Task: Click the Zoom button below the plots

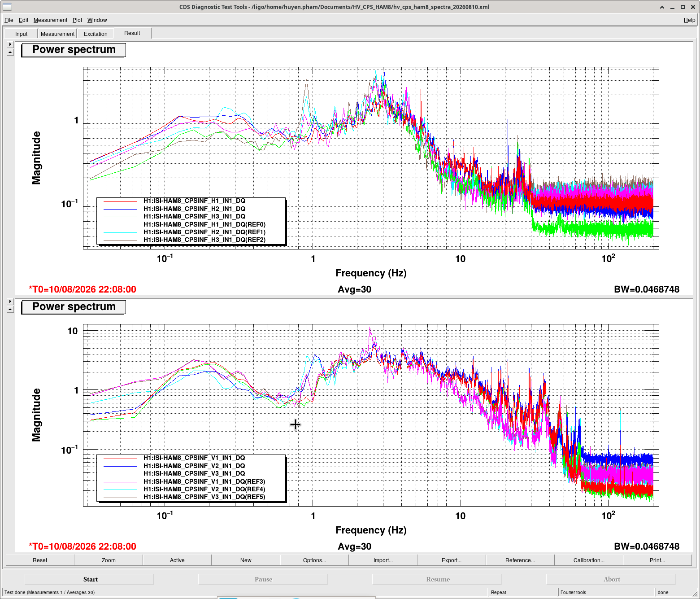Action: (x=109, y=560)
